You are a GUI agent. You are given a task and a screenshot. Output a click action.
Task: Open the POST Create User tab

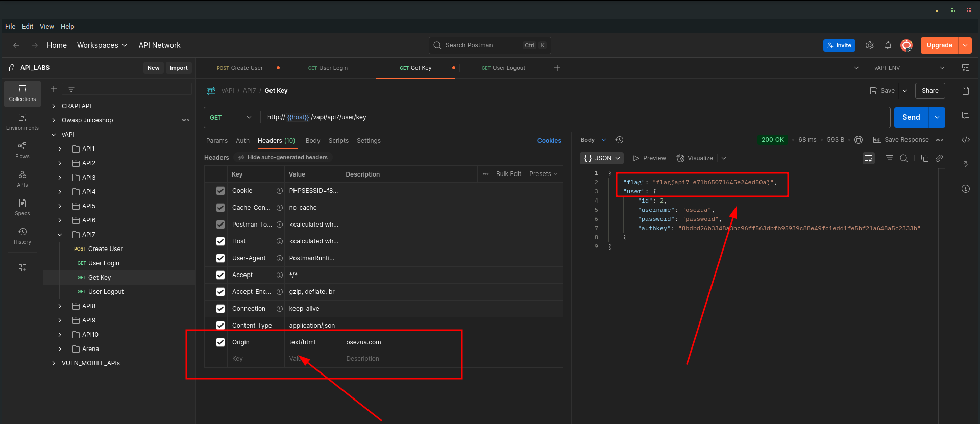coord(240,68)
